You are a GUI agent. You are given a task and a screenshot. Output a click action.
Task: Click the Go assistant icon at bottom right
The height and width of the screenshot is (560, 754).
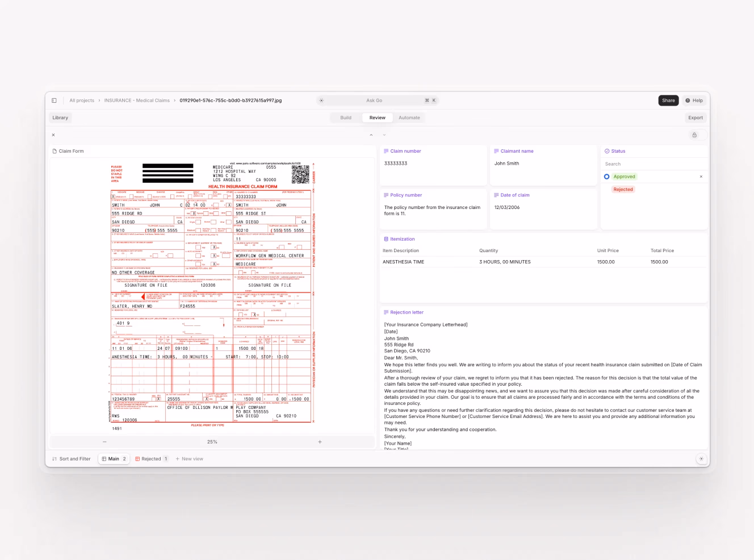tap(701, 459)
